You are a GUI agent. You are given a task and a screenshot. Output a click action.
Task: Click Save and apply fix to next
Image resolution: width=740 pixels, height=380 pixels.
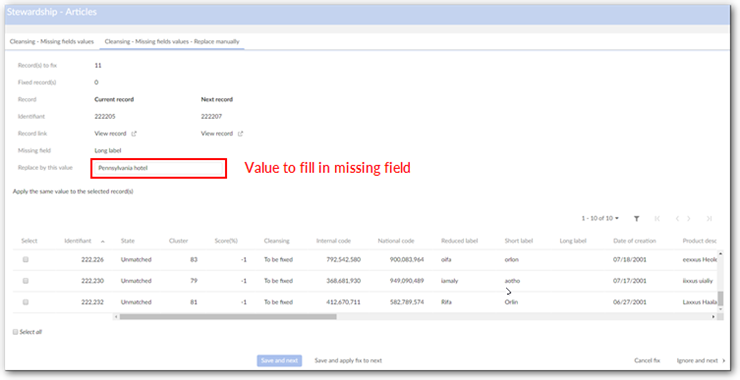click(348, 361)
